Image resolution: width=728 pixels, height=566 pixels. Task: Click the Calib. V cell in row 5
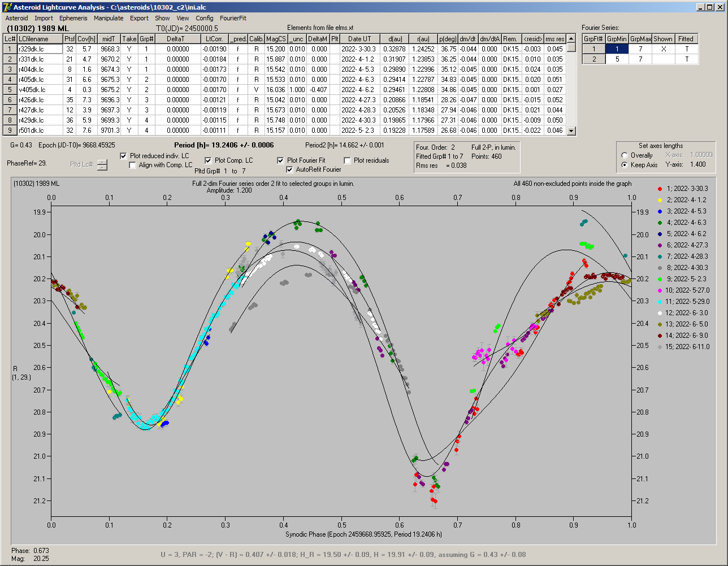tap(256, 89)
